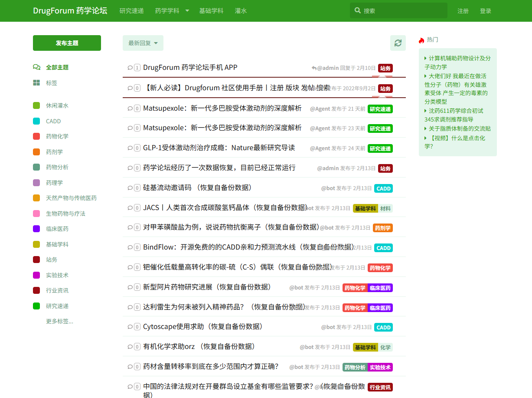The image size is (532, 398).
Task: Click comment bubble icon on 手机 APP post
Action: click(130, 68)
